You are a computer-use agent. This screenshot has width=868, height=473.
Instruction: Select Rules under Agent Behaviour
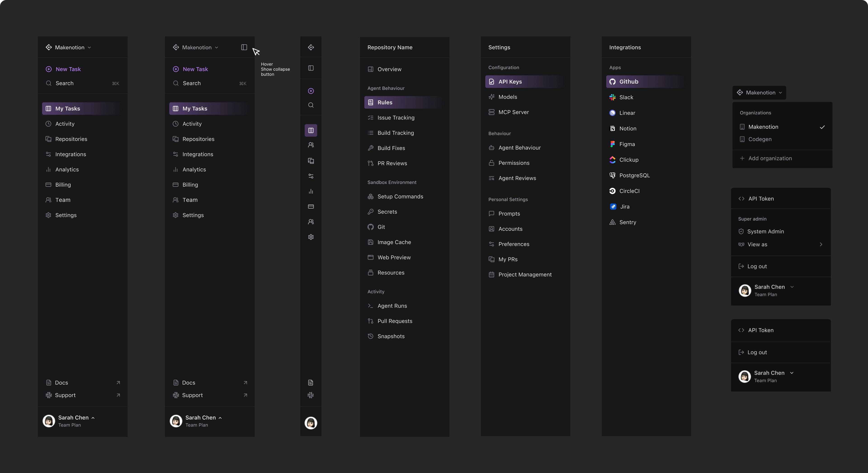point(404,102)
